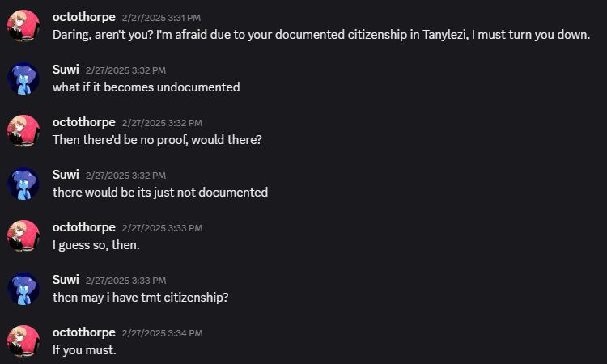Click the message mentioning citizenship in Tanylezi
Image resolution: width=607 pixels, height=364 pixels.
pyautogui.click(x=321, y=35)
